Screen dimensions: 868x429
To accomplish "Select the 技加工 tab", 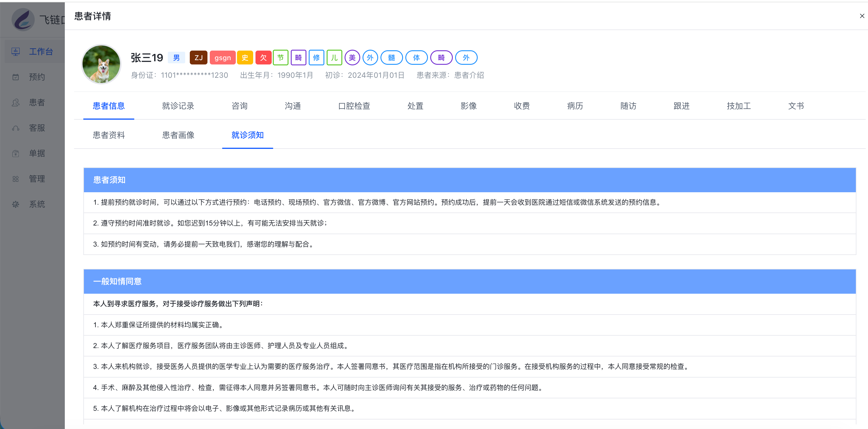I will click(x=739, y=106).
